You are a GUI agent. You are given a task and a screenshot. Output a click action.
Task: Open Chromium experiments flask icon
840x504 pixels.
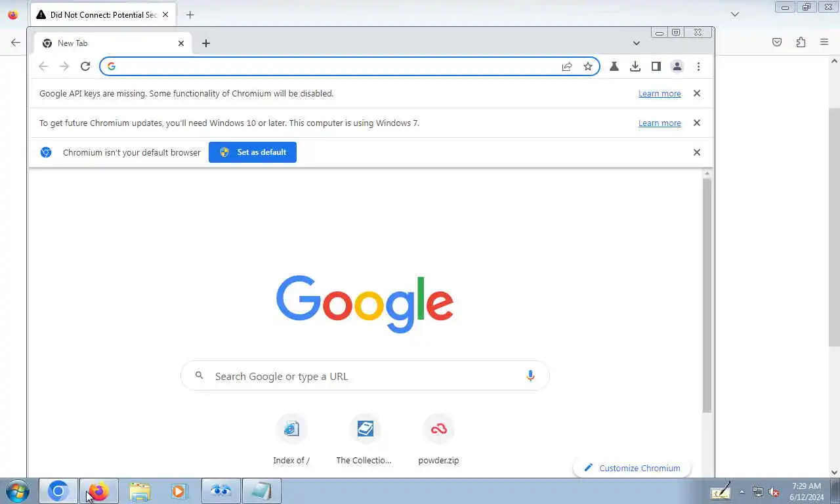pos(614,66)
